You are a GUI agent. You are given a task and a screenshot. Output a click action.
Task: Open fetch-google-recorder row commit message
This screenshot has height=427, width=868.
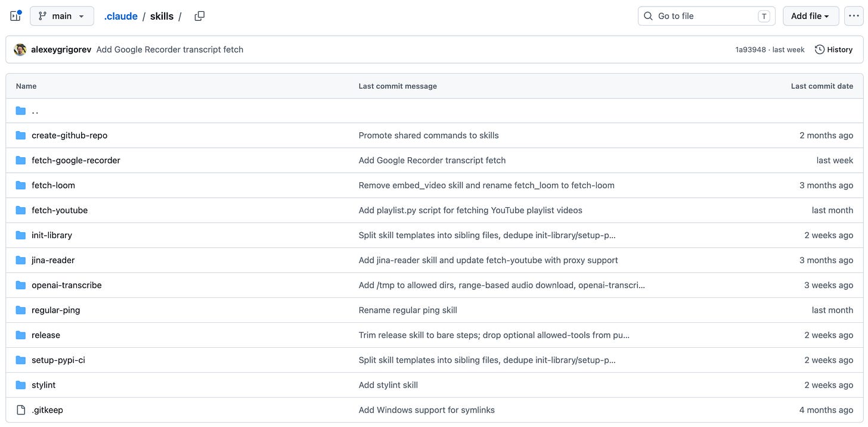pyautogui.click(x=432, y=160)
